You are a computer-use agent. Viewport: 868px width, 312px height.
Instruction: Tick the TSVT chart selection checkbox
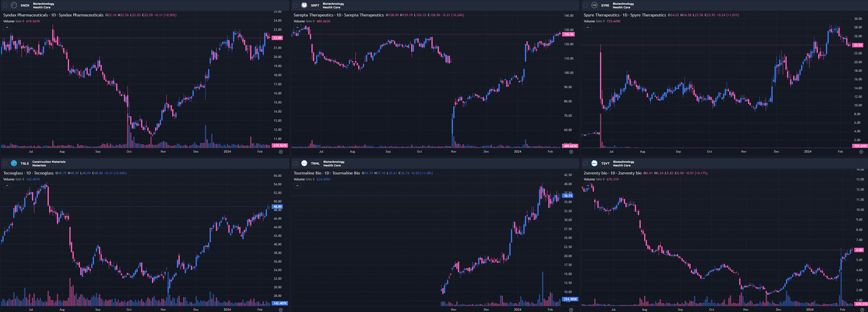pos(586,164)
